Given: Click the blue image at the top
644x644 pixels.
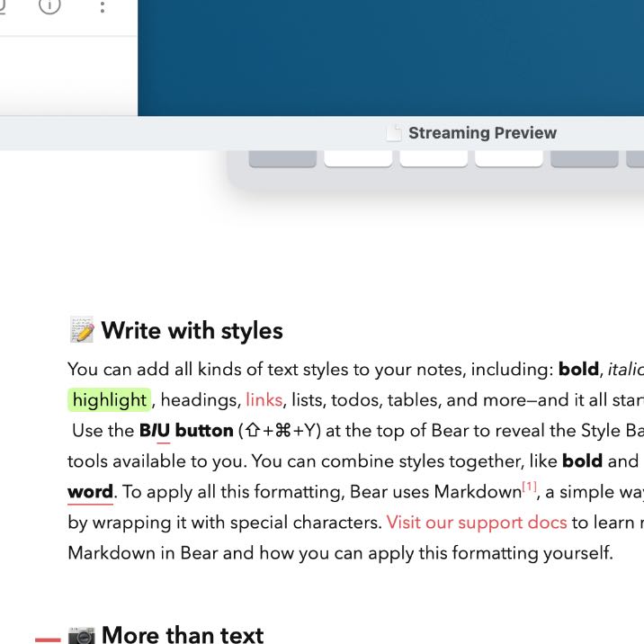Looking at the screenshot, I should (390, 58).
